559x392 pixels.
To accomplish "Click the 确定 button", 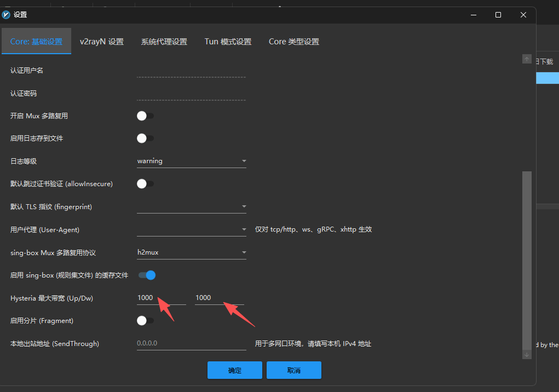I will click(x=234, y=370).
